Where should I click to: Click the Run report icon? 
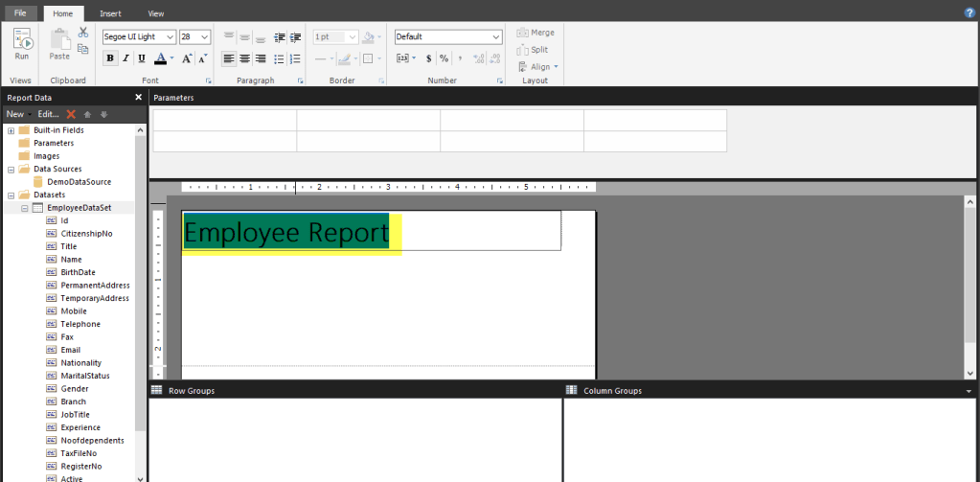pyautogui.click(x=21, y=43)
